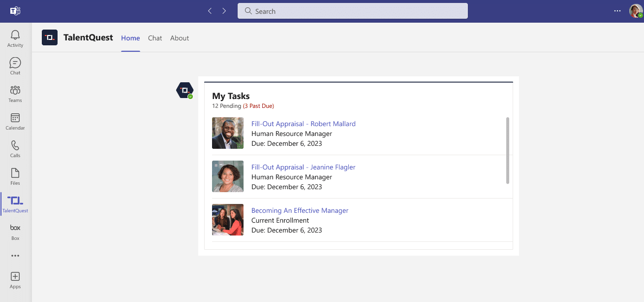The width and height of the screenshot is (644, 302).
Task: Open Becoming An Effective Manager course
Action: coord(300,210)
